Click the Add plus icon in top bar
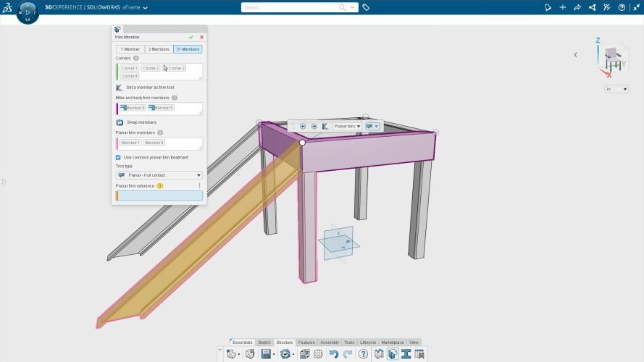The height and width of the screenshot is (362, 644). 563,7
